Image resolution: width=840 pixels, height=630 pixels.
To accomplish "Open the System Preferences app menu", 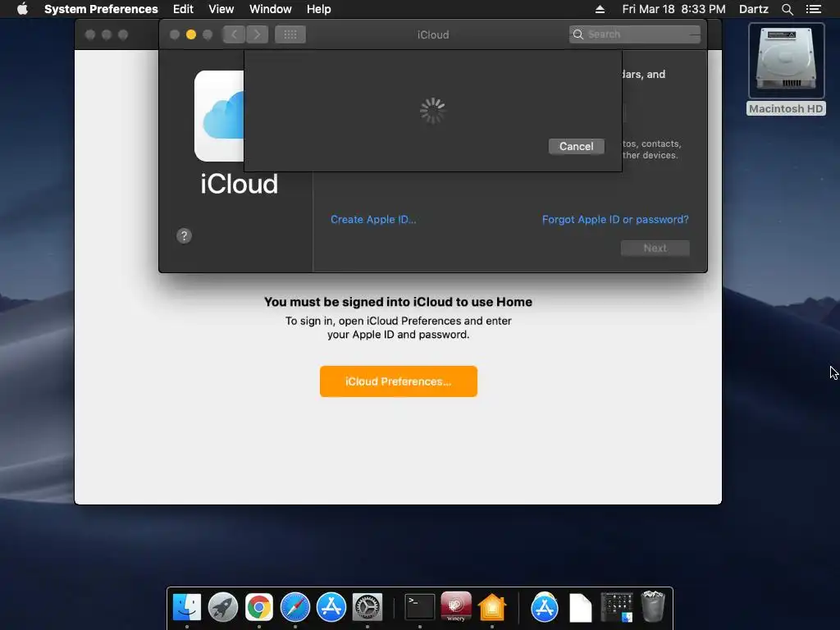I will coord(101,9).
